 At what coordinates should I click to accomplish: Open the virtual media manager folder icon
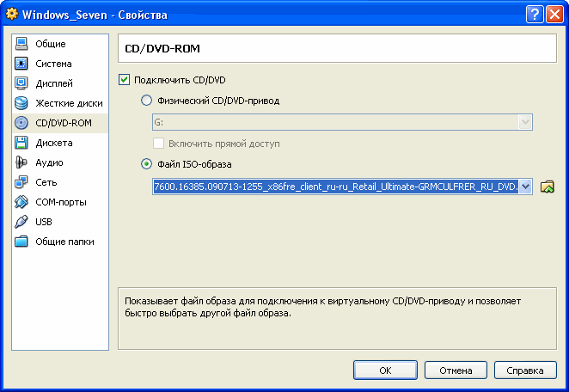(x=546, y=187)
